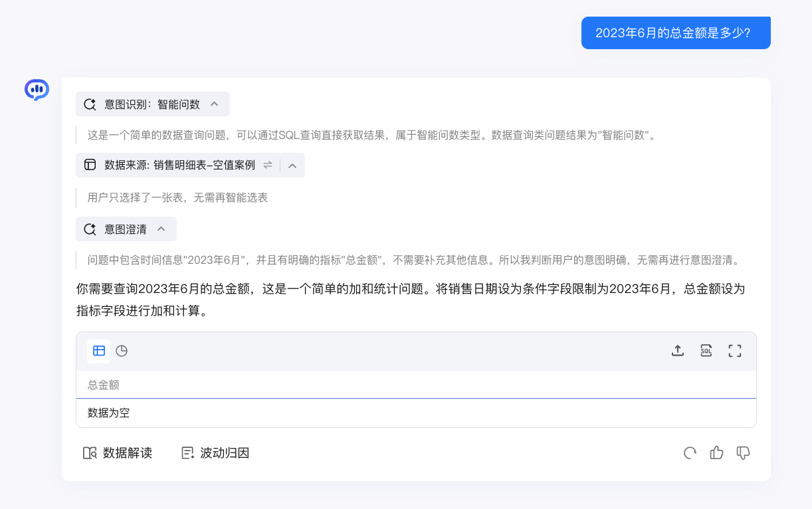Open 数据解读 data interpretation
The image size is (812, 509).
click(118, 453)
